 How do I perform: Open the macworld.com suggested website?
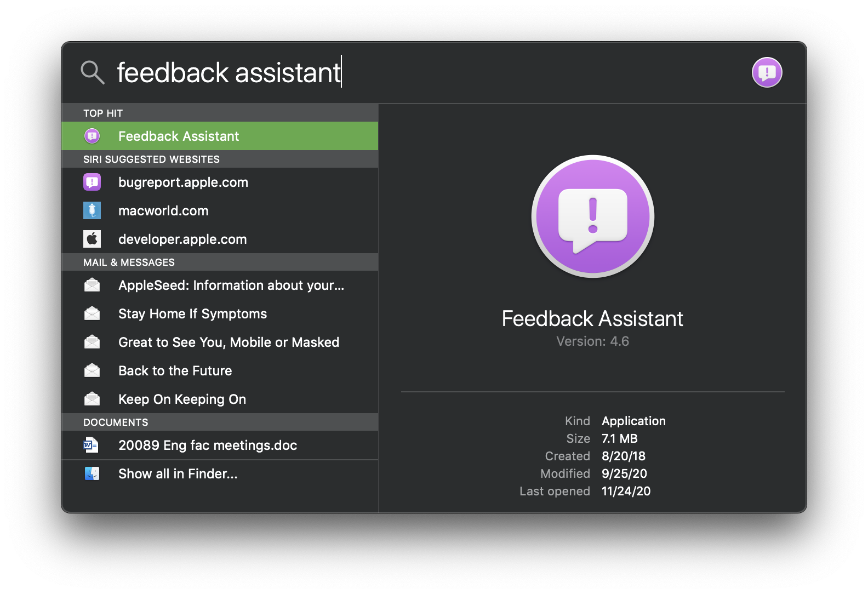220,210
